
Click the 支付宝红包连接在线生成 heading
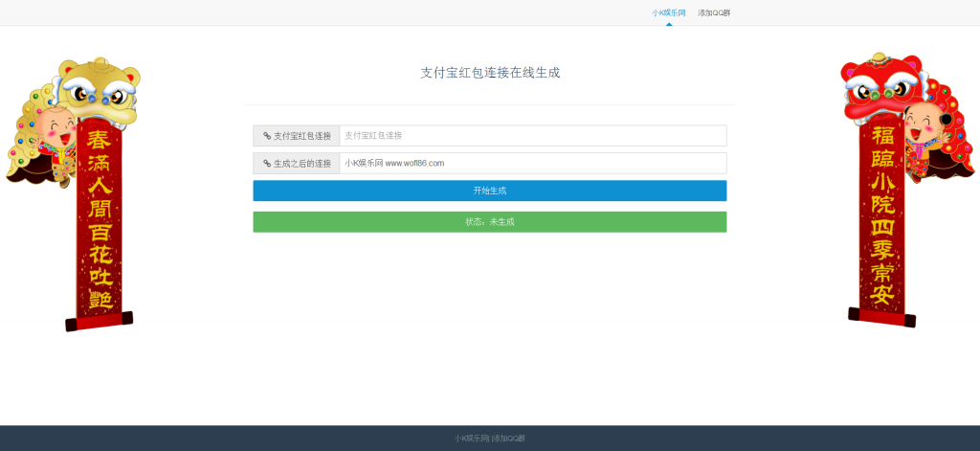click(490, 73)
